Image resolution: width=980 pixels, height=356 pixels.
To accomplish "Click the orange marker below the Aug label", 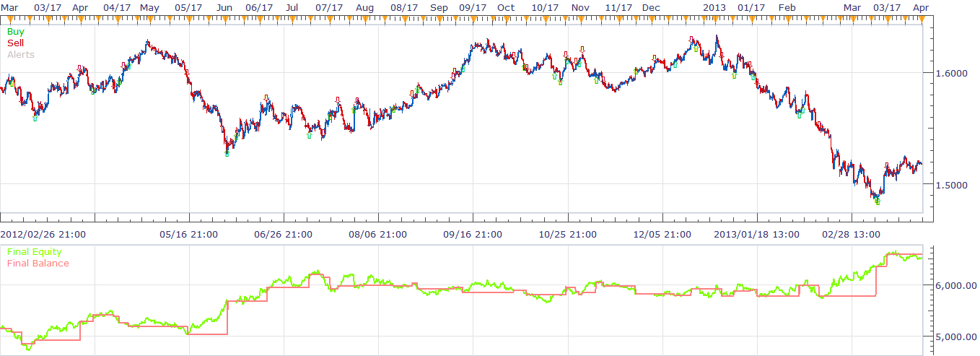I will [365, 18].
